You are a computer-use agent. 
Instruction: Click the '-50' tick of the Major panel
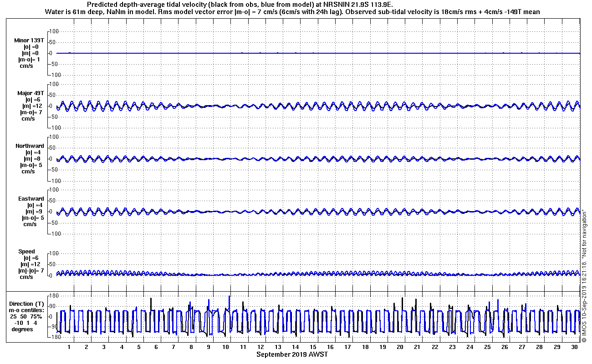54,117
